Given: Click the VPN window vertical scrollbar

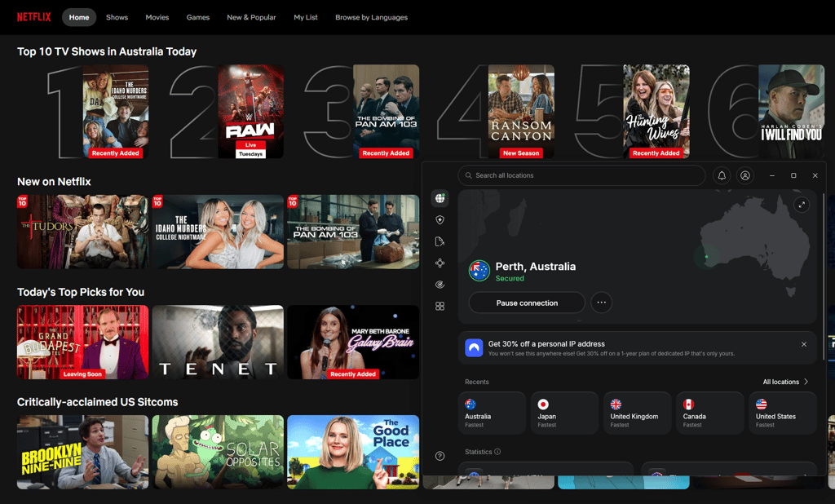Looking at the screenshot, I should pyautogui.click(x=824, y=277).
